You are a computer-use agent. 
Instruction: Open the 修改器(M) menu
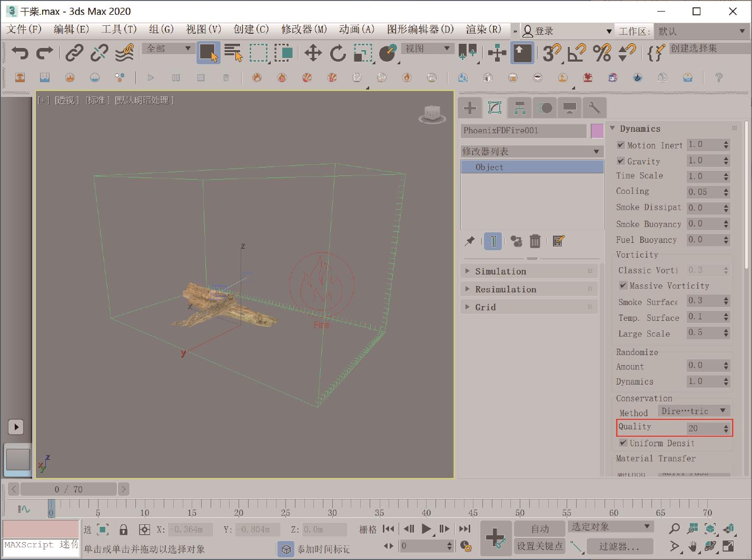click(304, 30)
